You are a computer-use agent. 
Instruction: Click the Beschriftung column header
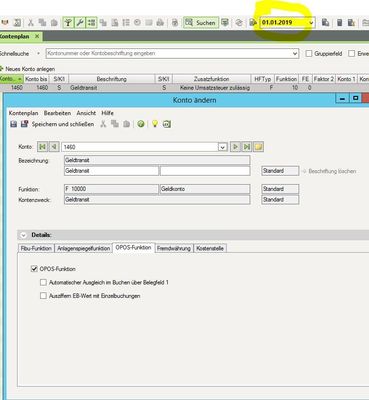[x=112, y=79]
